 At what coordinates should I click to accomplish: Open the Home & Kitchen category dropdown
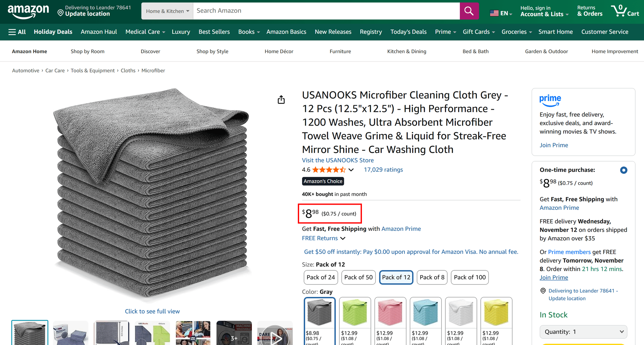tap(167, 11)
